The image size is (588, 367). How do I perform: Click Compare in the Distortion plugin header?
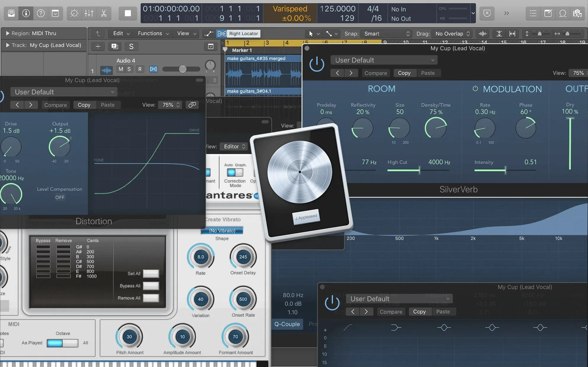tap(55, 105)
